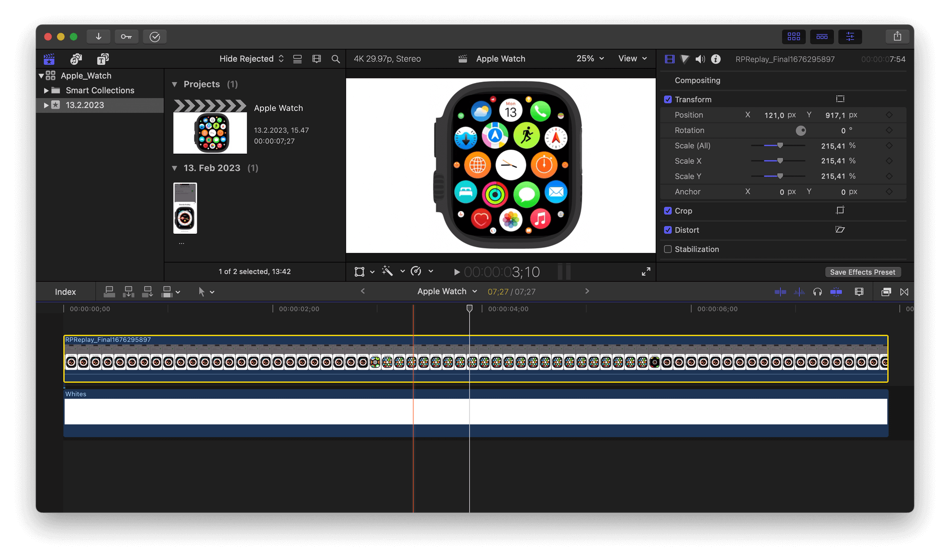Play the video in the viewer
Screen dimensions: 950x560
(x=457, y=272)
